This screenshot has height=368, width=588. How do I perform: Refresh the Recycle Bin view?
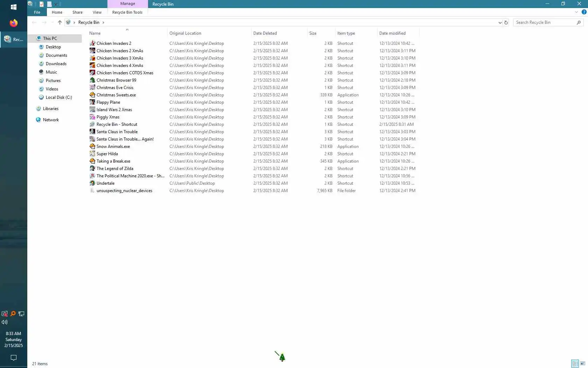[x=506, y=22]
